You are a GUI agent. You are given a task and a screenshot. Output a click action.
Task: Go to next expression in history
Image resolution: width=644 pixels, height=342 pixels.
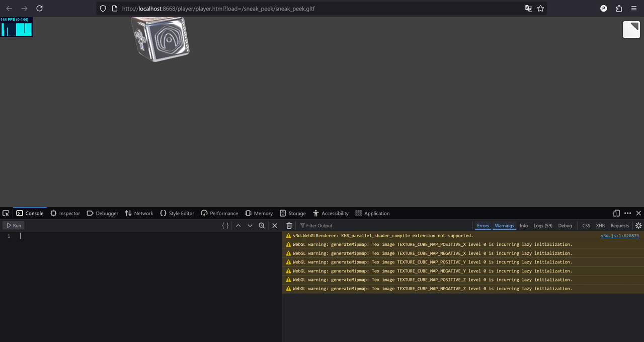[250, 226]
